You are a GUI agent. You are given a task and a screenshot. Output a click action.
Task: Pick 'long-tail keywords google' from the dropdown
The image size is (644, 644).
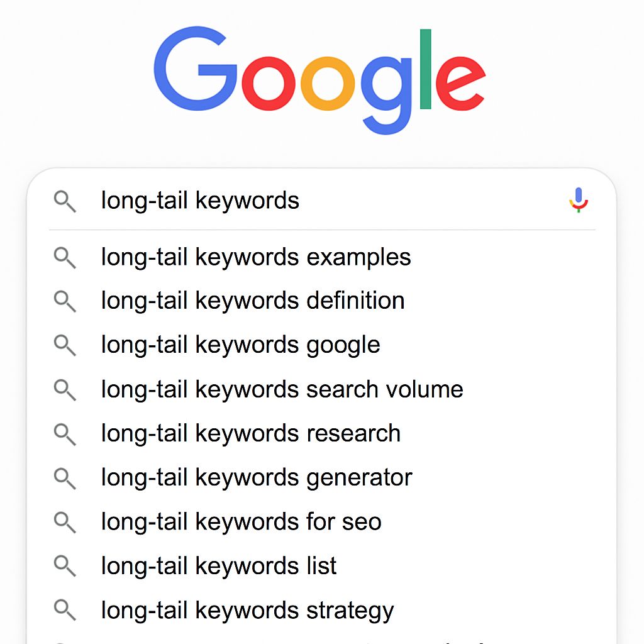click(240, 345)
